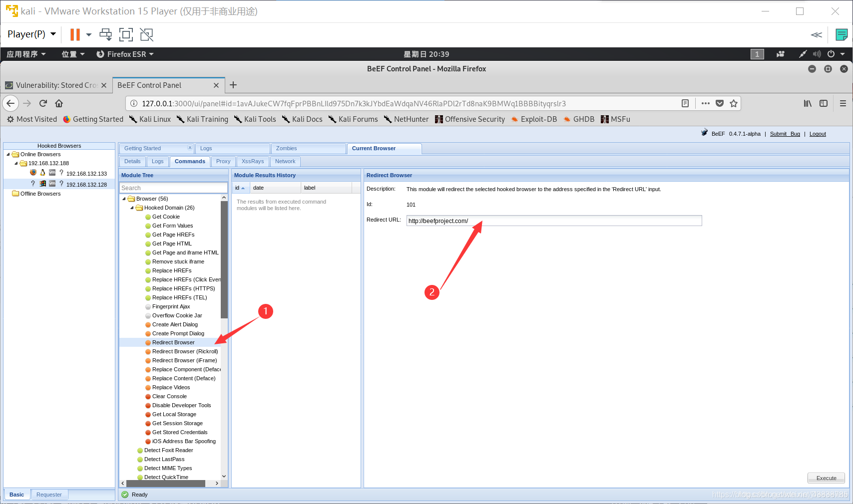Toggle the VMware Unity mode icon
This screenshot has height=504, width=853.
click(146, 34)
